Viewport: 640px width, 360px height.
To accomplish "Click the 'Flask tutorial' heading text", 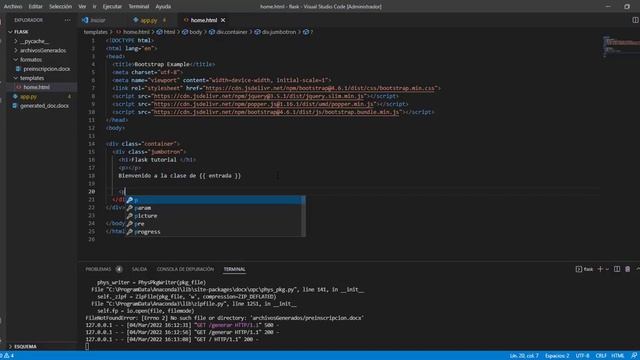I will (154, 160).
